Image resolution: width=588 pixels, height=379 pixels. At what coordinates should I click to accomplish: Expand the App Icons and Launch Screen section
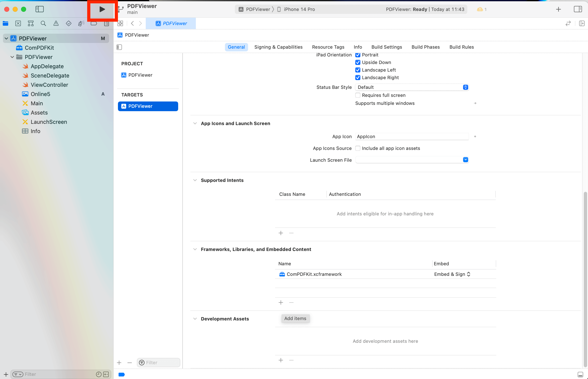click(x=195, y=123)
